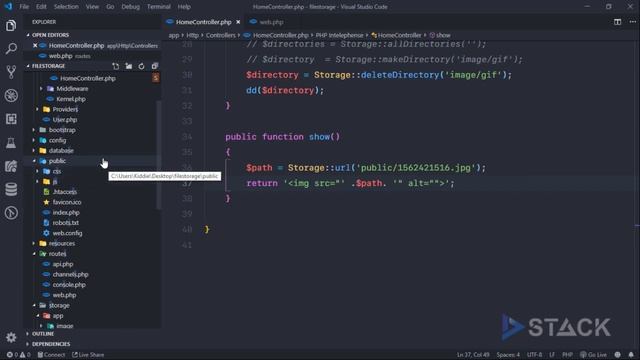Click the Visual Studio Code logo icon
This screenshot has width=640, height=360.
pyautogui.click(x=8, y=7)
